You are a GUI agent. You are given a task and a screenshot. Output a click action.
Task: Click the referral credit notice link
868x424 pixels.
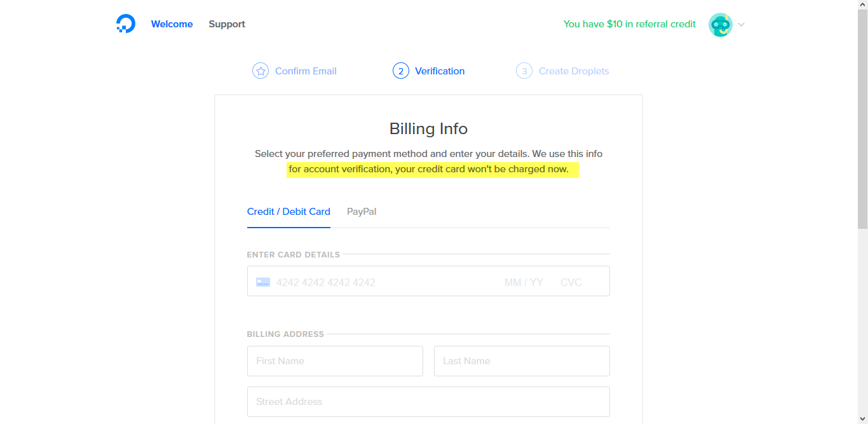[x=630, y=24]
